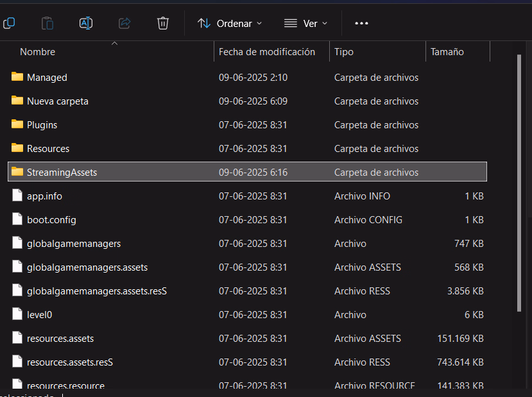Click the Rename icon in toolbar
Viewport: 532px width, 397px height.
86,23
